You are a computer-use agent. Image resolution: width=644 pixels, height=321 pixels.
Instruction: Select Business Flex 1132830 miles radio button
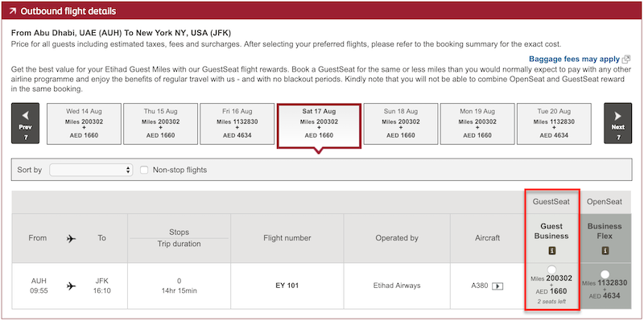tap(605, 274)
